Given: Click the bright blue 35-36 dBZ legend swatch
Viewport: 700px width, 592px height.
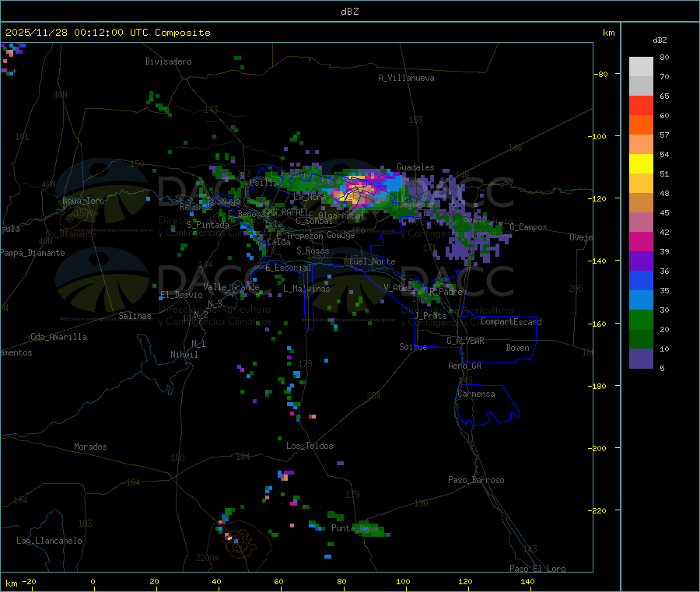Looking at the screenshot, I should 641,280.
